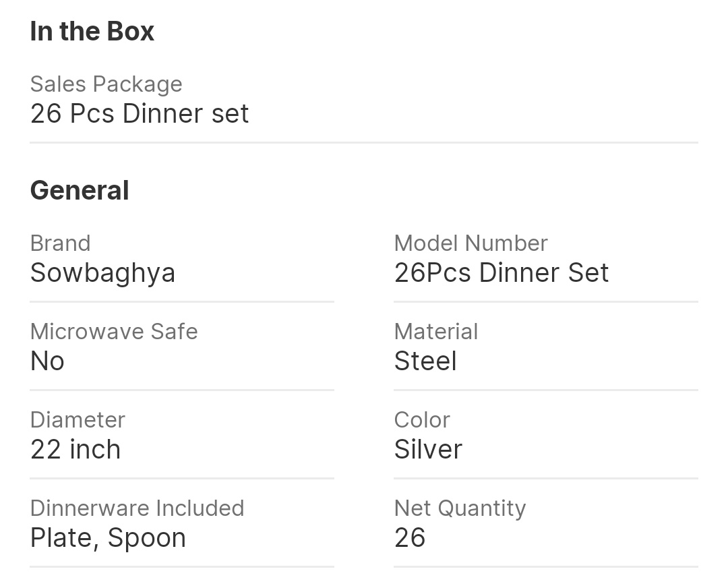
Task: Click the Model Number value text
Action: (502, 273)
